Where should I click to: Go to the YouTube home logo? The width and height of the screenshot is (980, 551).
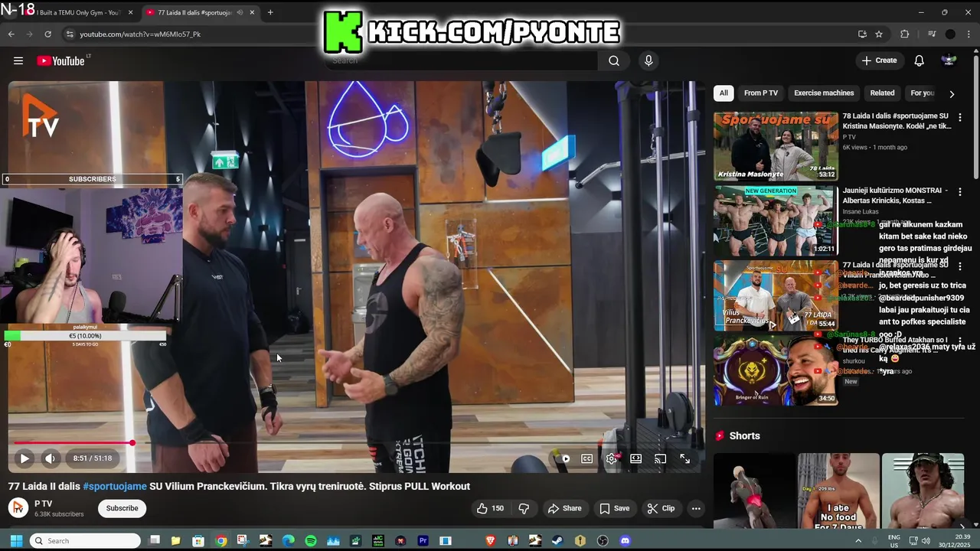(x=60, y=61)
